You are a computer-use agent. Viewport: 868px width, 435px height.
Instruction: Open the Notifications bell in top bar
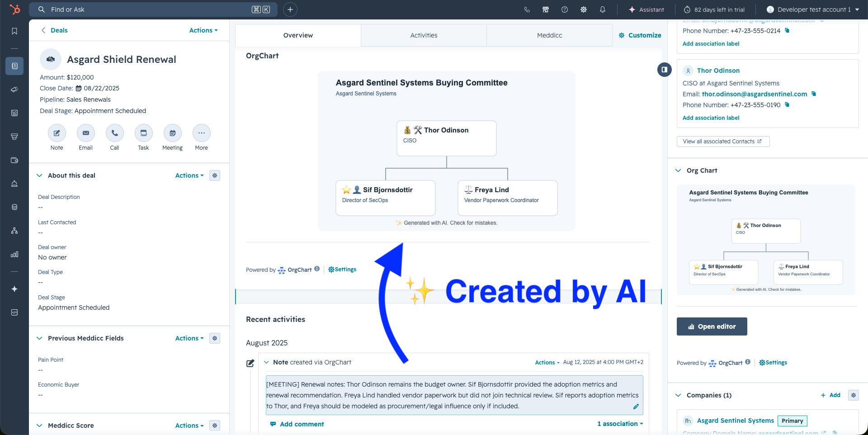603,9
